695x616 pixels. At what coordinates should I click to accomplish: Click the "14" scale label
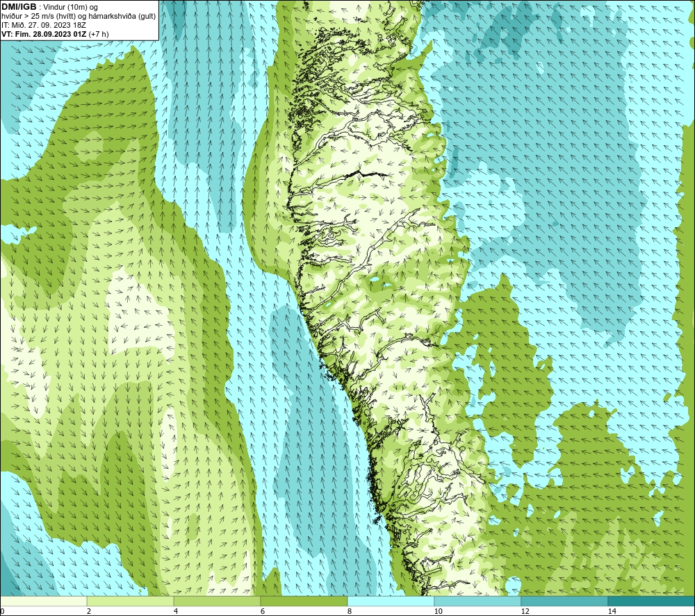tap(612, 612)
